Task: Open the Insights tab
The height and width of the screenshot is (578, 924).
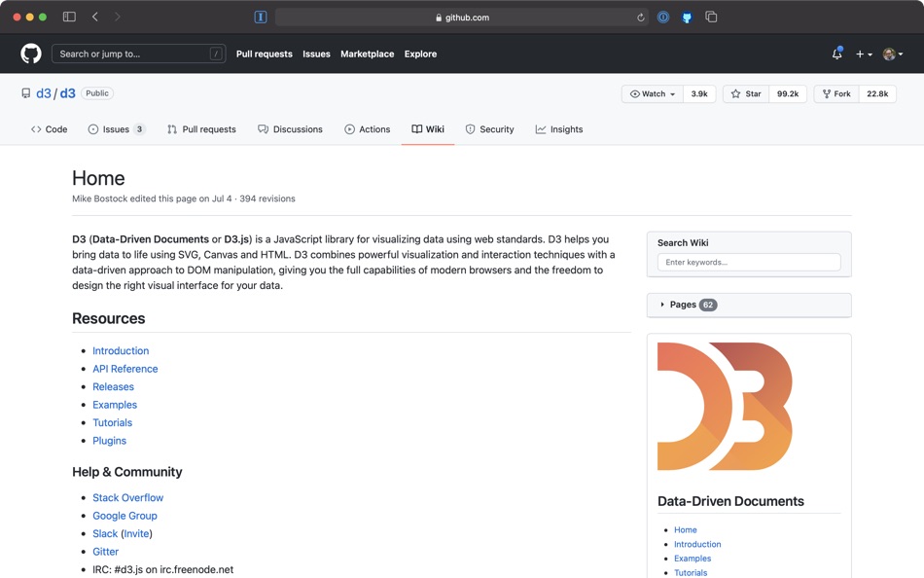Action: point(559,129)
